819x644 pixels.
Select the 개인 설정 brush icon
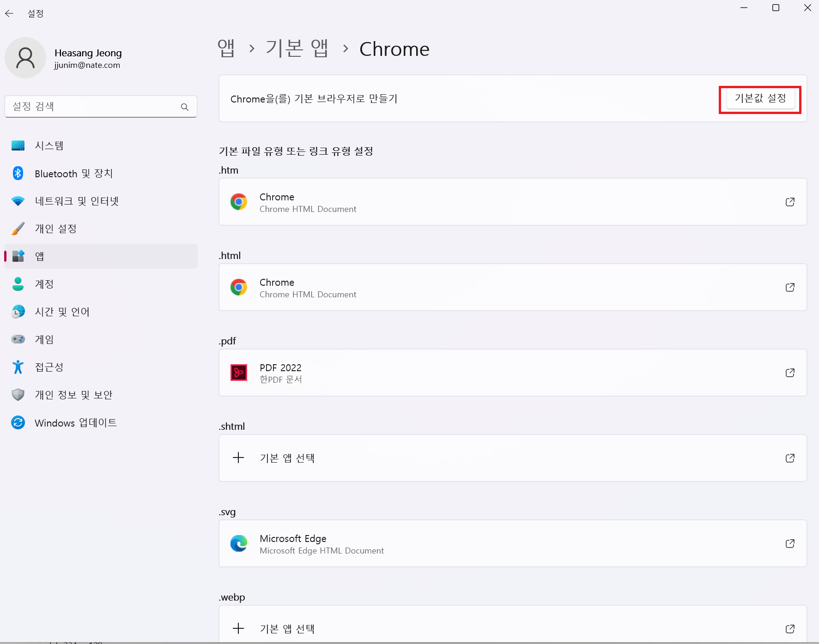point(18,229)
